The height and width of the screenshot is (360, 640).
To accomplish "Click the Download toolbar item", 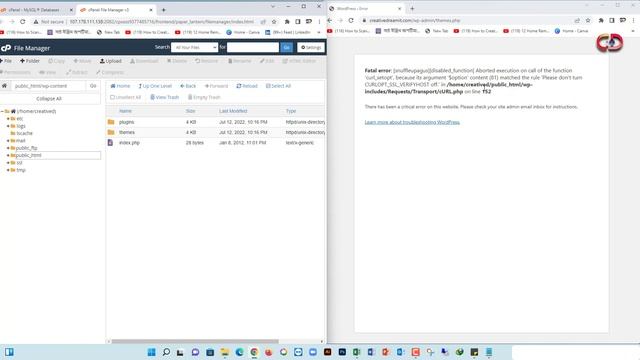I will [144, 61].
